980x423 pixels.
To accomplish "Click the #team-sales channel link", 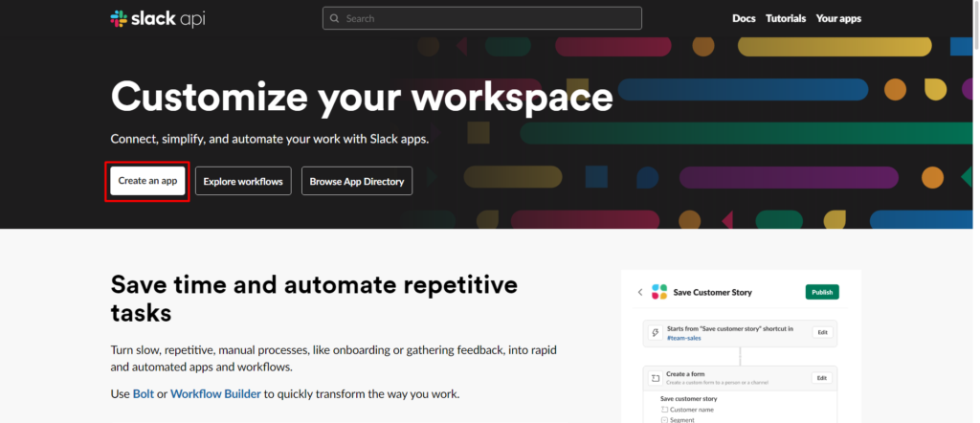I will pos(683,338).
